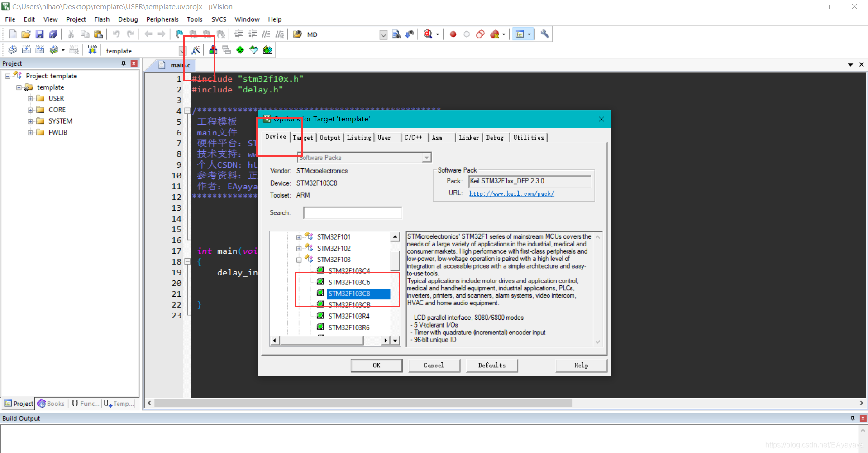The image size is (868, 453).
Task: Click the Defaults button
Action: point(492,366)
